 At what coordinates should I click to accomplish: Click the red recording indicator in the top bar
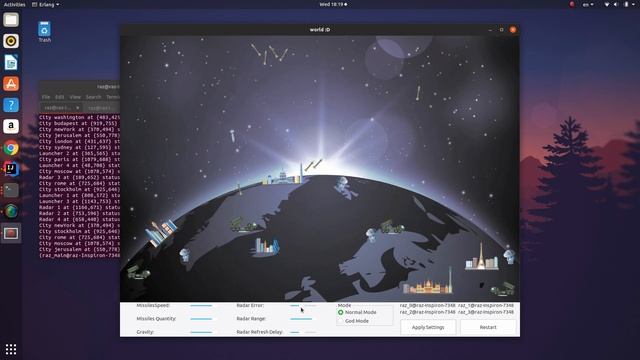point(572,4)
